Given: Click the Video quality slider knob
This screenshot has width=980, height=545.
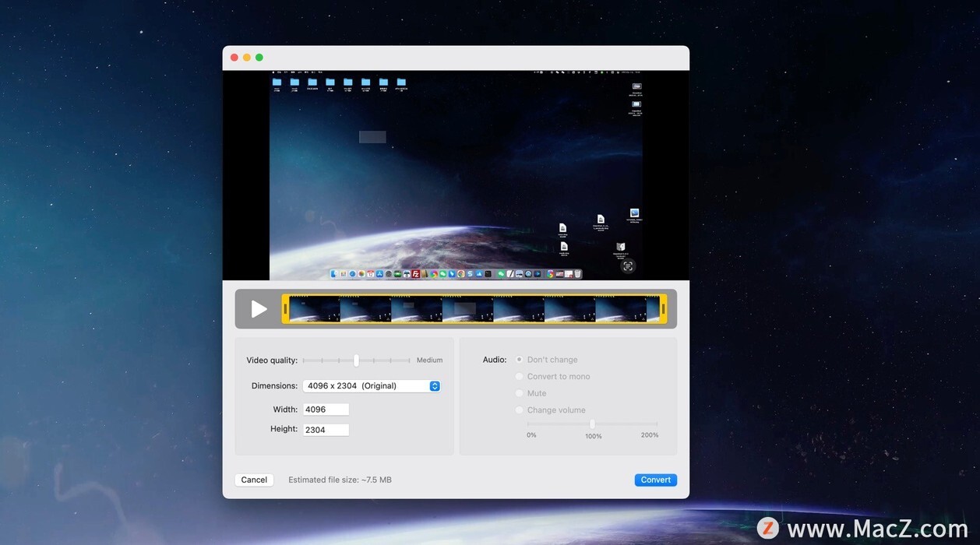Looking at the screenshot, I should [356, 360].
